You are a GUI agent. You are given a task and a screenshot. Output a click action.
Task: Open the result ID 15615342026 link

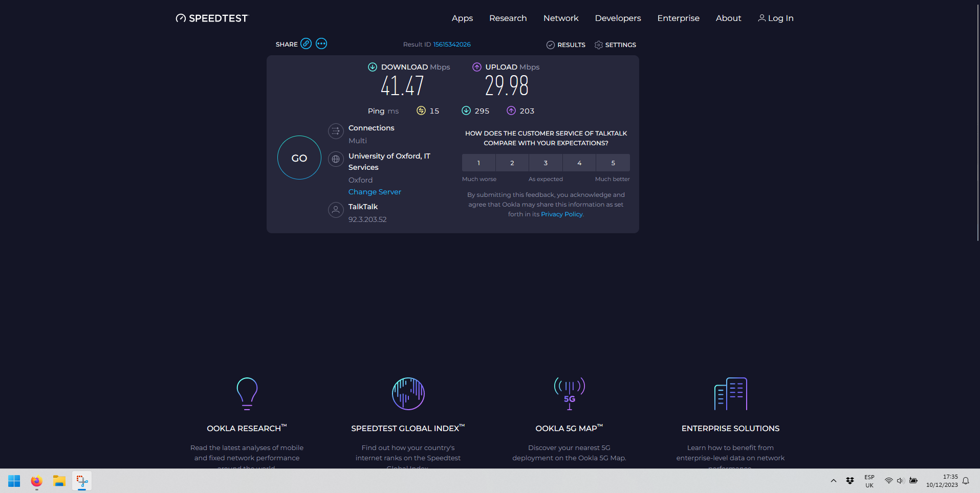coord(452,44)
